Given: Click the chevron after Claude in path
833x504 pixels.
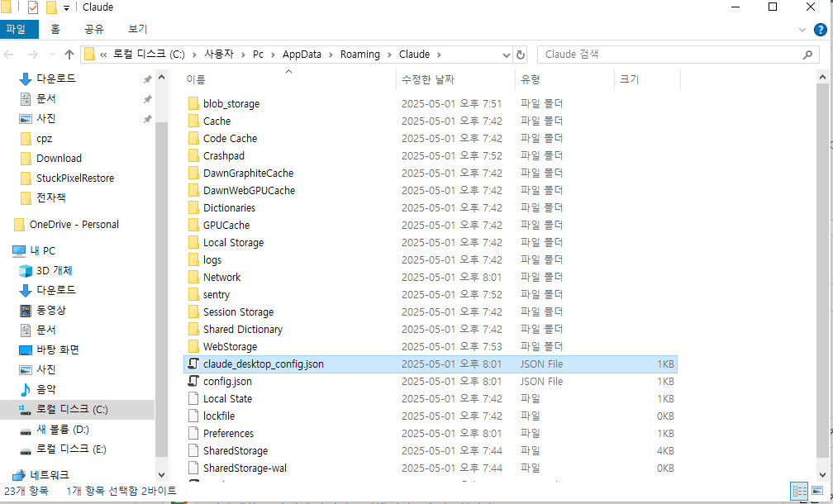Looking at the screenshot, I should pos(440,55).
